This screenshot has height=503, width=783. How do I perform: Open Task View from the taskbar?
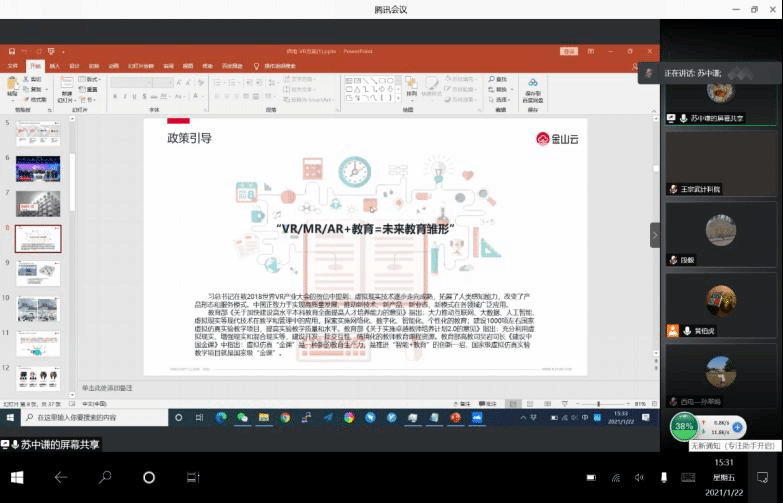click(x=193, y=477)
